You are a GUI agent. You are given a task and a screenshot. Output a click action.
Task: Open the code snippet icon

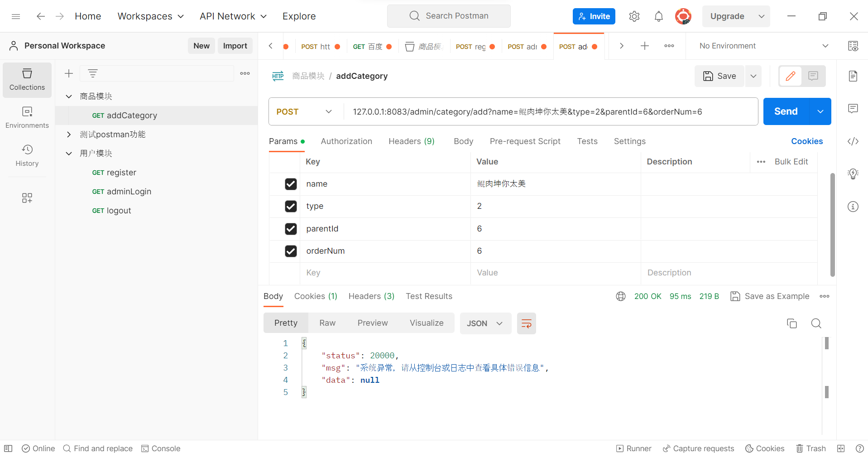[853, 141]
